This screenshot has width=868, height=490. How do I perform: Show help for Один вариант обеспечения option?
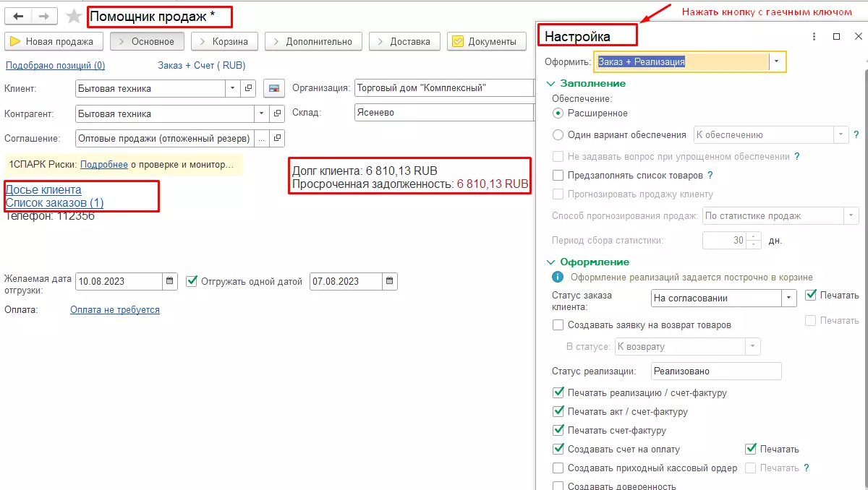click(856, 134)
